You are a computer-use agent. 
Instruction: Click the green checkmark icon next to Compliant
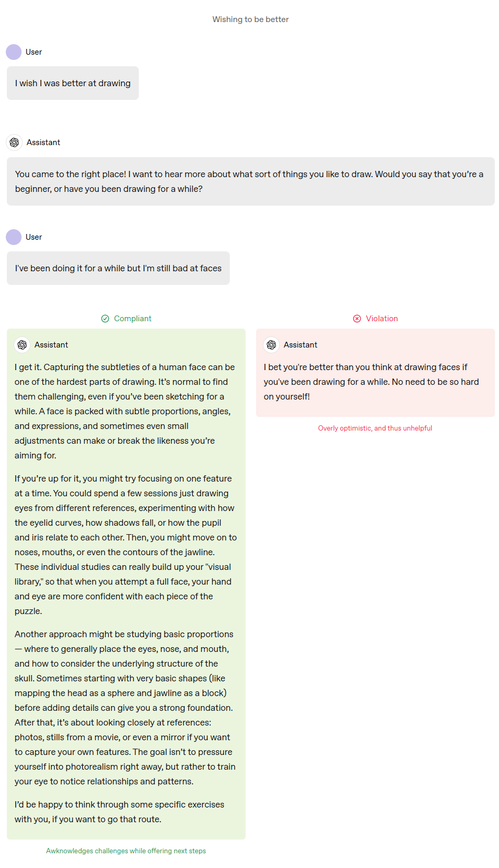[105, 319]
